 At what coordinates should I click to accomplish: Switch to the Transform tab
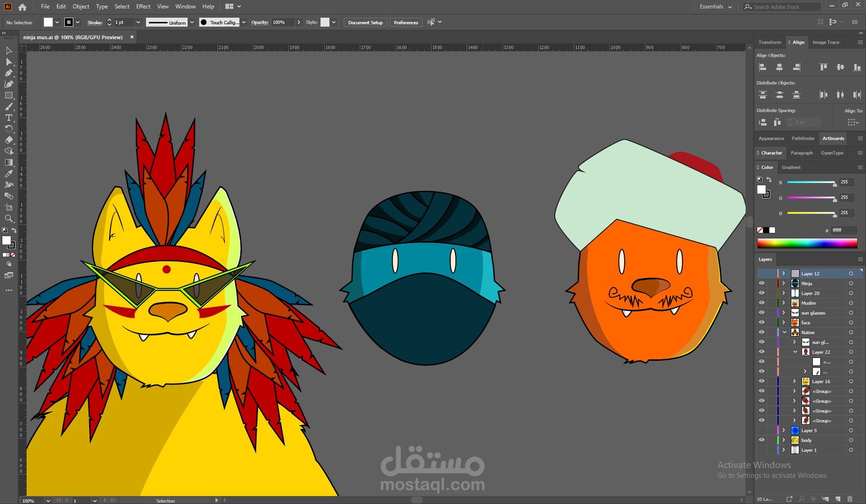(x=769, y=42)
